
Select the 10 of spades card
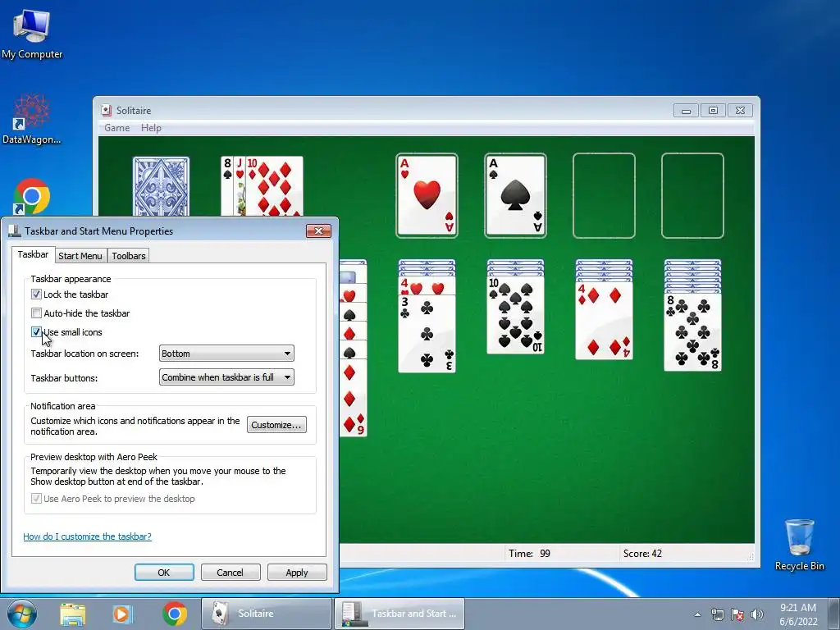pyautogui.click(x=515, y=315)
